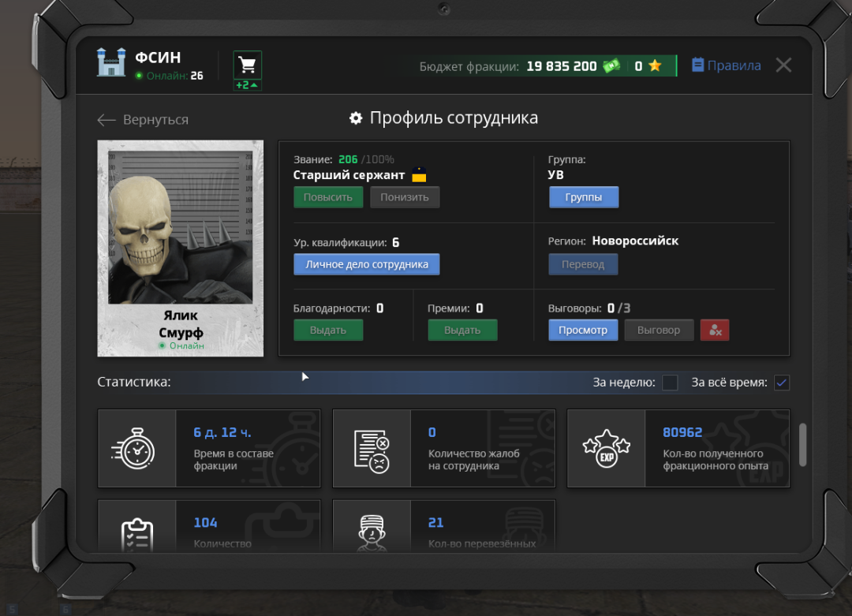Image resolution: width=852 pixels, height=616 pixels.
Task: Click the yellow star currency icon
Action: 655,66
